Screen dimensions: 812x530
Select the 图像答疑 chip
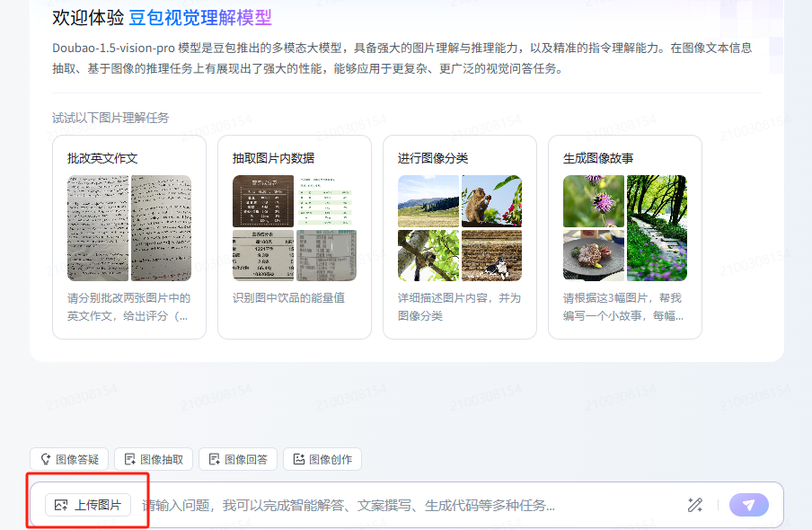[x=69, y=460]
